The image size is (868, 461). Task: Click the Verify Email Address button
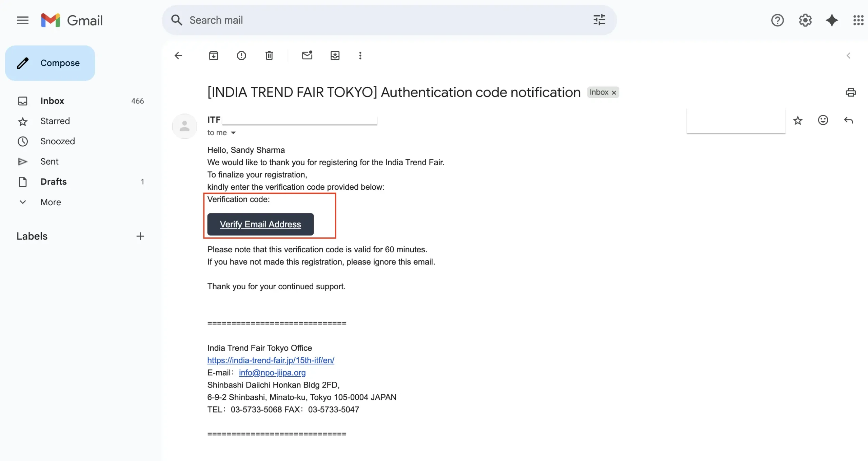tap(260, 224)
